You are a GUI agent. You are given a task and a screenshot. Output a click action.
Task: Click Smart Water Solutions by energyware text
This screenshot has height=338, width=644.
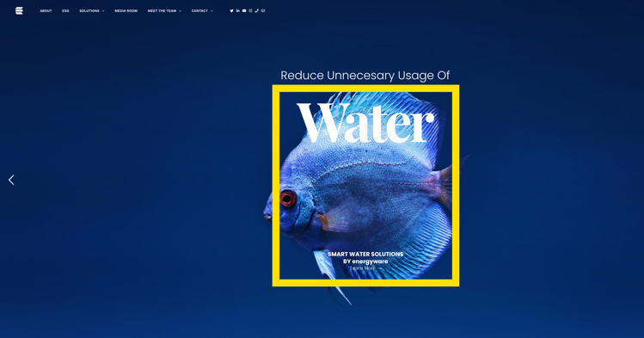(365, 257)
